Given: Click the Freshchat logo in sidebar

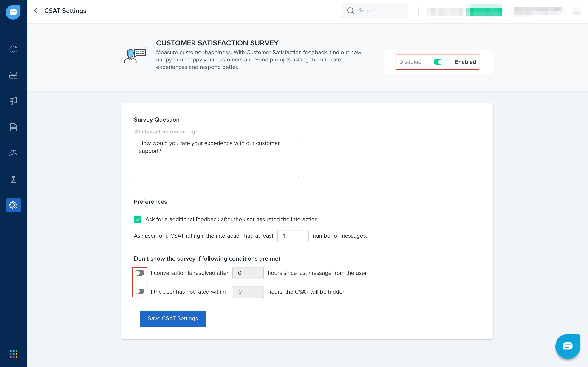Looking at the screenshot, I should click(x=13, y=12).
